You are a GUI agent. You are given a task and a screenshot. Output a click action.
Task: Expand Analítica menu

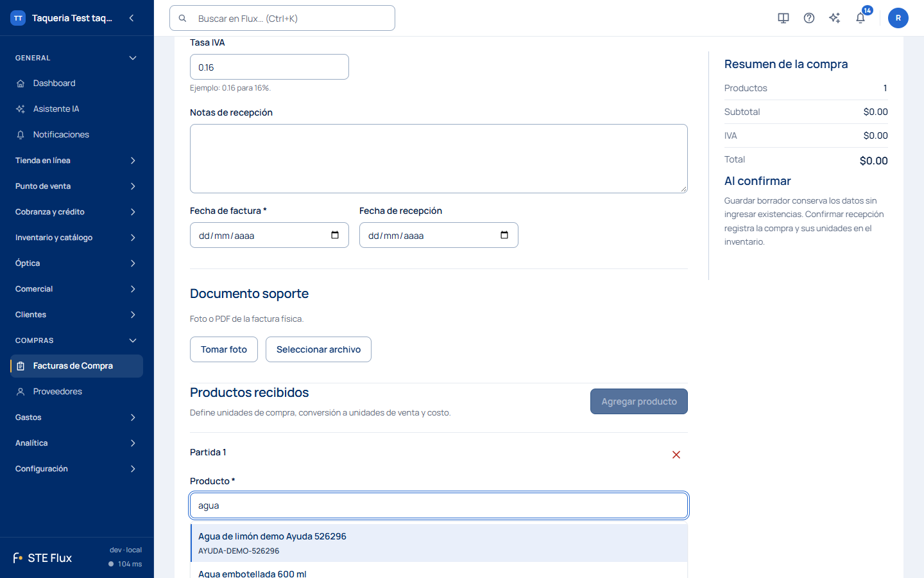(x=76, y=443)
